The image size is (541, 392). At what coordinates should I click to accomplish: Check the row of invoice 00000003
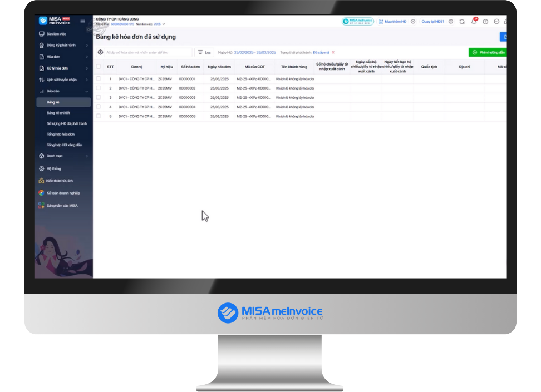tap(99, 97)
